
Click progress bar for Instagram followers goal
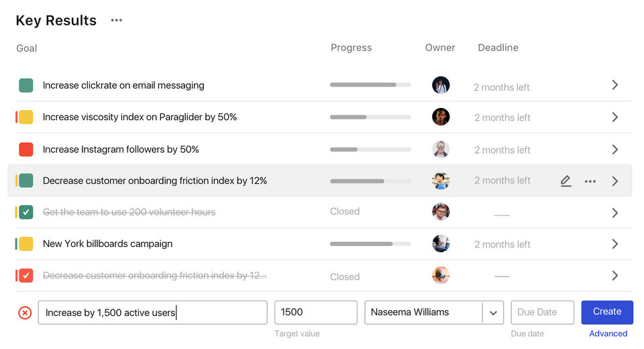point(370,149)
